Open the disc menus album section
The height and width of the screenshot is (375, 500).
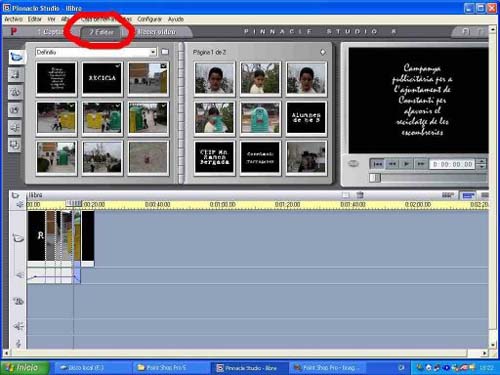click(15, 145)
